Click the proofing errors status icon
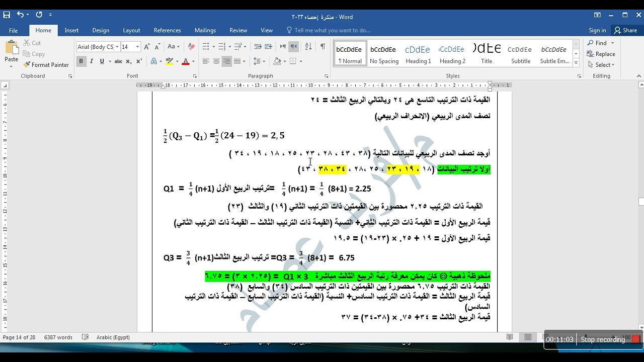644x362 pixels. pos(85,337)
